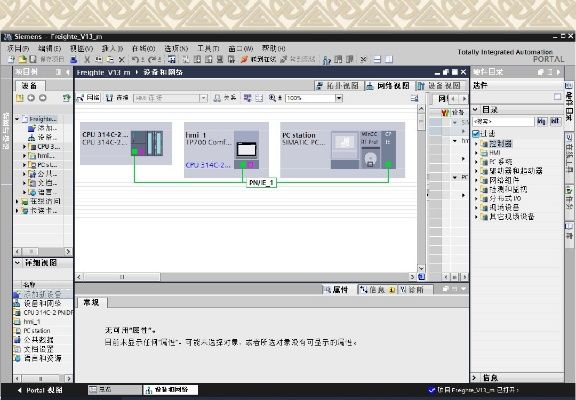Click the Print toolbar icon
The height and width of the screenshot is (400, 576).
74,59
